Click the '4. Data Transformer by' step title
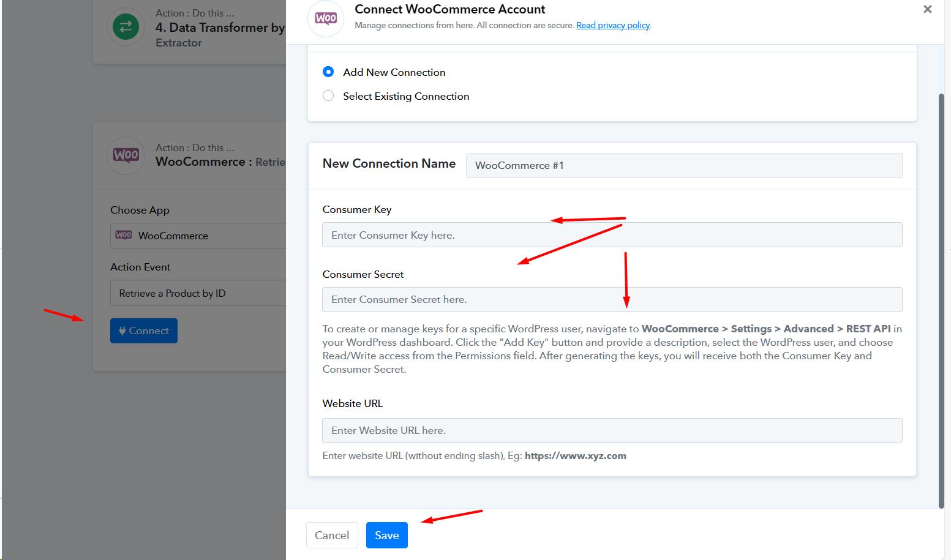This screenshot has height=560, width=951. coord(220,28)
